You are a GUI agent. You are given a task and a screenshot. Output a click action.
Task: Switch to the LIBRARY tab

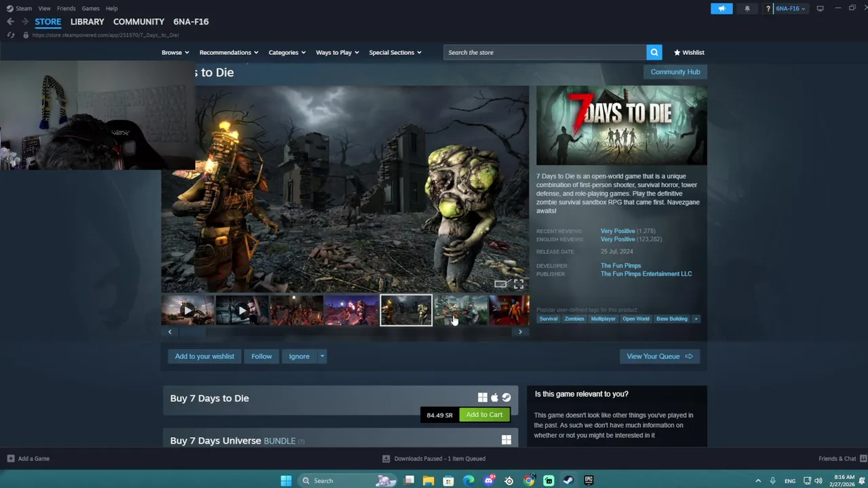coord(87,22)
